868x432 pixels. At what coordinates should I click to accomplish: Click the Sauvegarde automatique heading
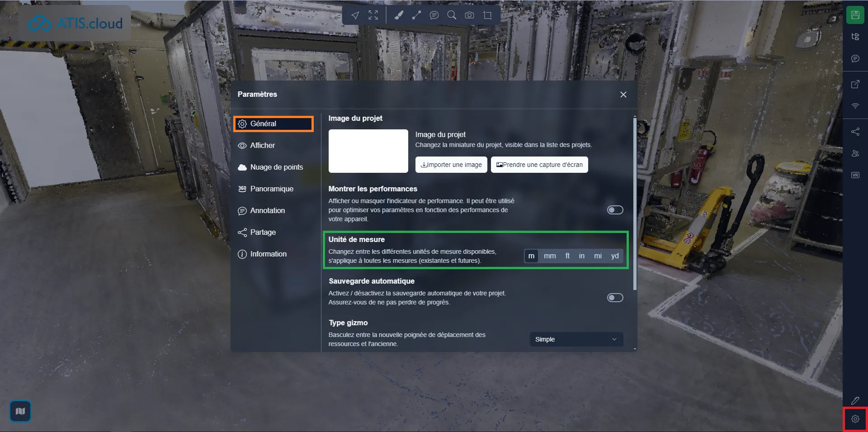(372, 281)
